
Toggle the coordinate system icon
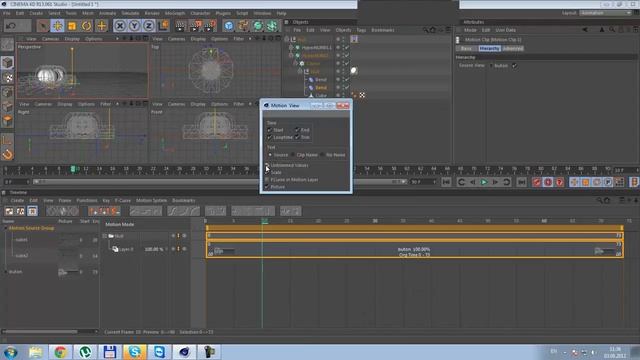click(163, 26)
